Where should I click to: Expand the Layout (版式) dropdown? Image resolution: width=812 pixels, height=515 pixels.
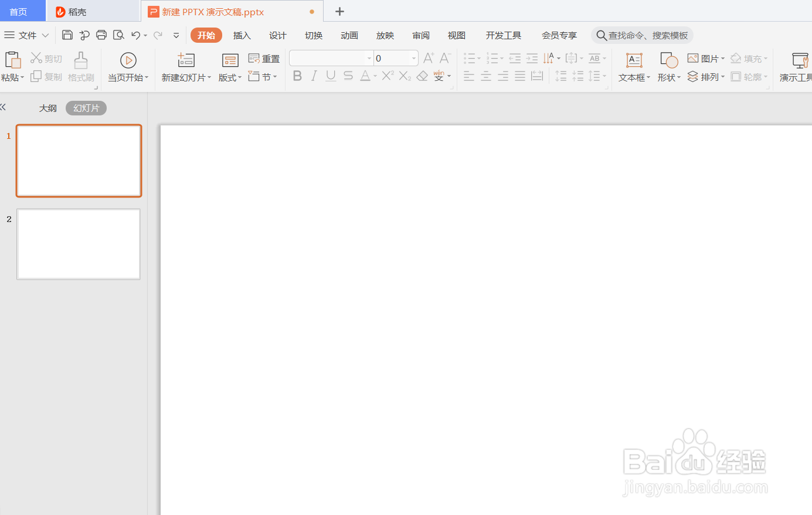click(239, 78)
